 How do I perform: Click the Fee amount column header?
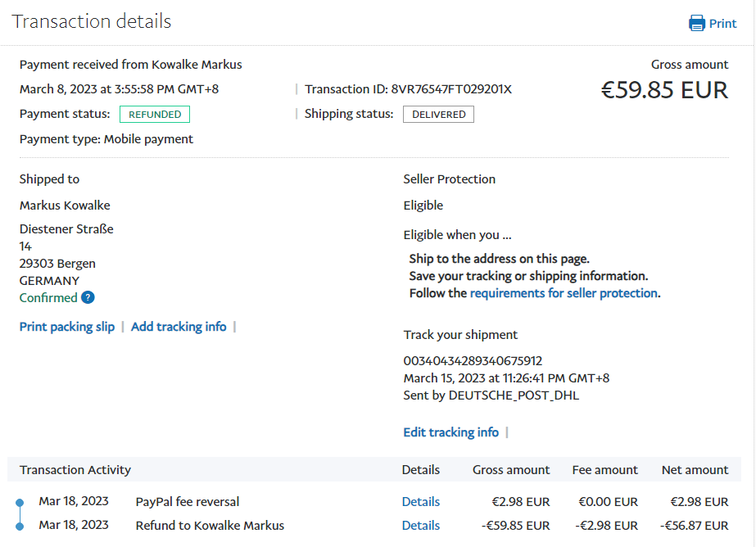click(x=605, y=470)
